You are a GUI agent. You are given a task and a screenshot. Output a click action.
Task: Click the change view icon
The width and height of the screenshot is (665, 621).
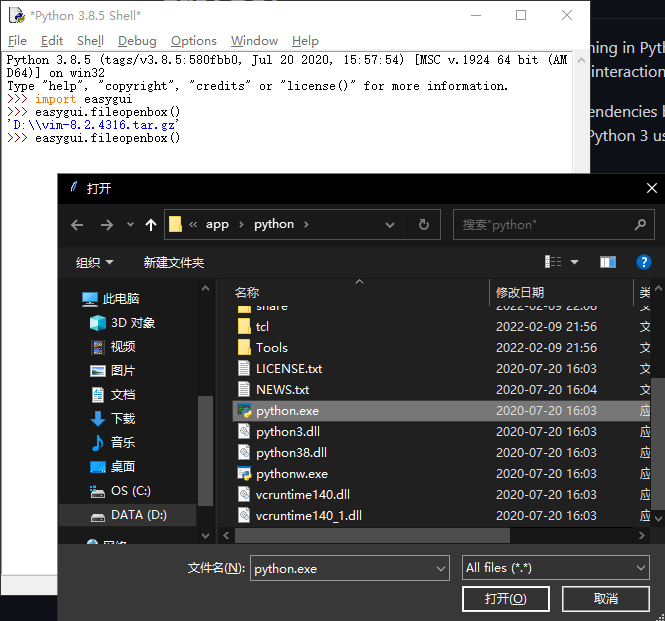[553, 262]
